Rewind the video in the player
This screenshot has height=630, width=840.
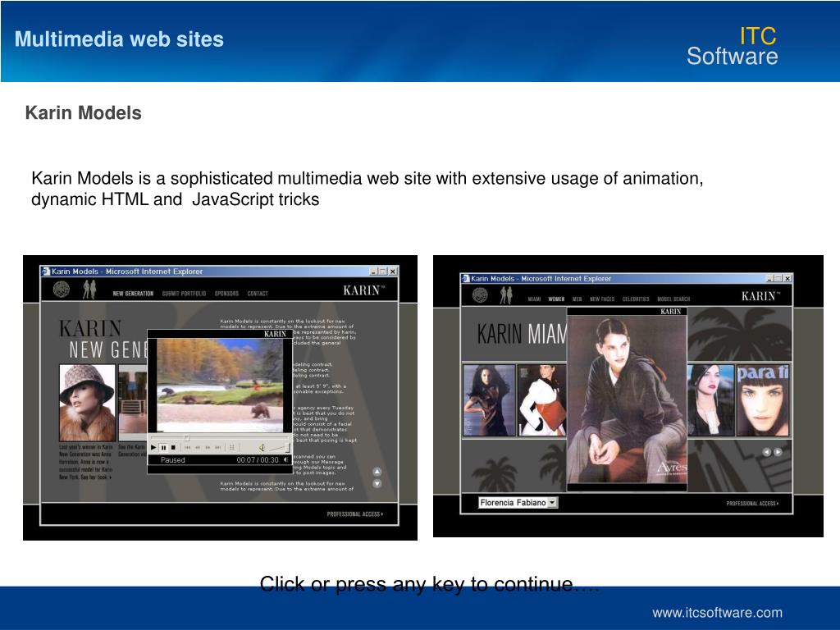pos(198,448)
